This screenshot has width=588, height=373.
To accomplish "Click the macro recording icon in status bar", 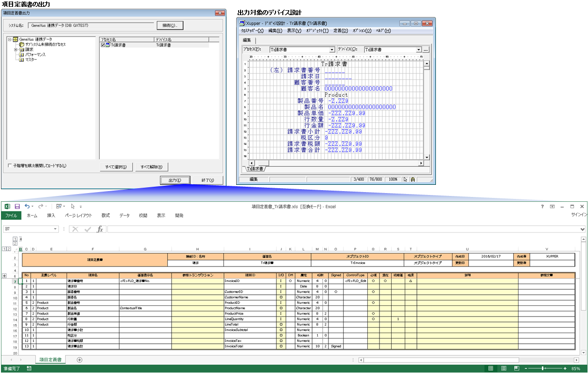I will 29,369.
